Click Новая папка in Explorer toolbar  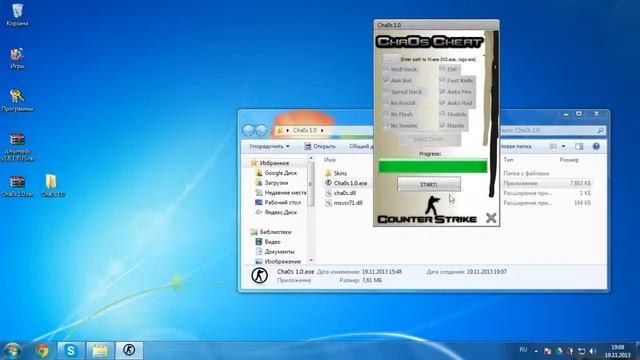(x=516, y=146)
